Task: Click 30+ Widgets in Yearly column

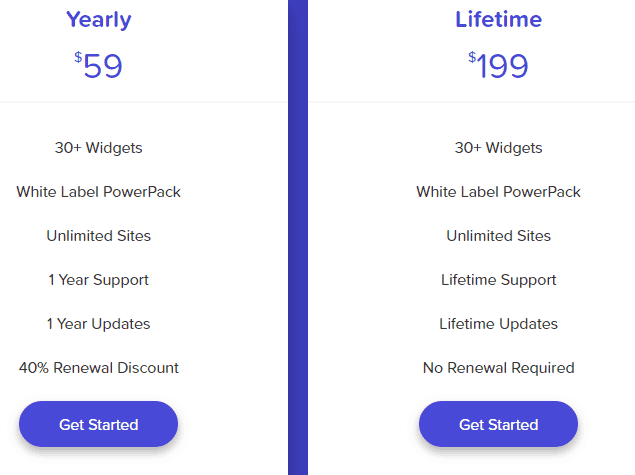Action: click(98, 148)
